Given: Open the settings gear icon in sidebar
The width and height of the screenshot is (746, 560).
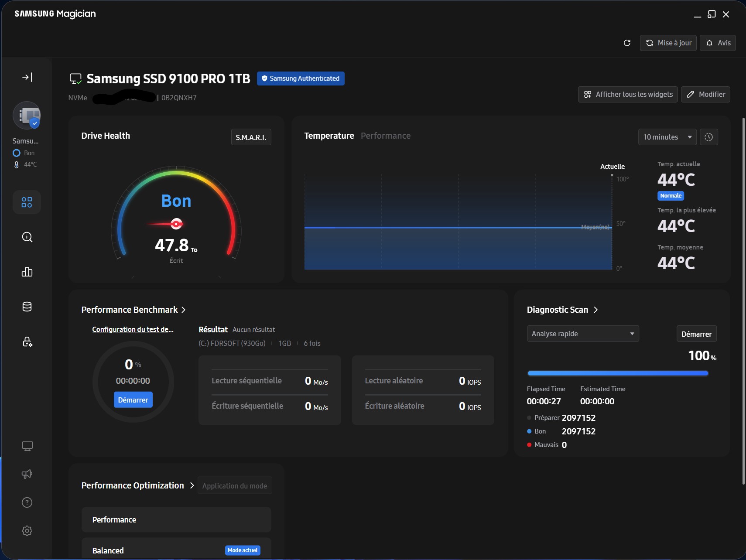Looking at the screenshot, I should point(27,531).
